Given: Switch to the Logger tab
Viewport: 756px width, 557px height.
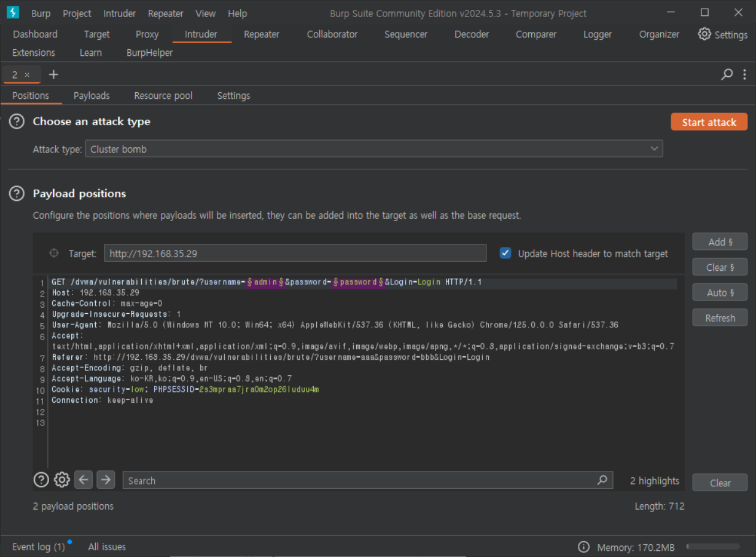Looking at the screenshot, I should 598,34.
